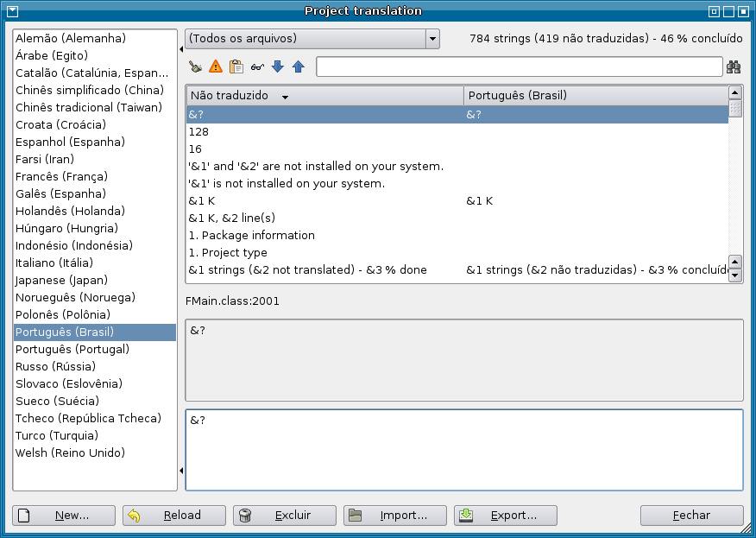Screen dimensions: 756x538
Task: Select "'&1' is not installed on your system." row
Action: [457, 184]
